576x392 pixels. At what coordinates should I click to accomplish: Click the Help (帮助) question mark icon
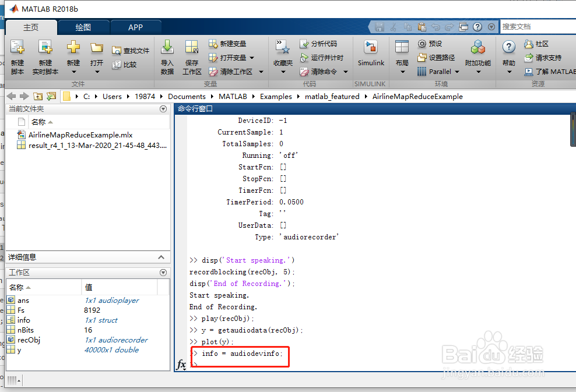point(509,47)
